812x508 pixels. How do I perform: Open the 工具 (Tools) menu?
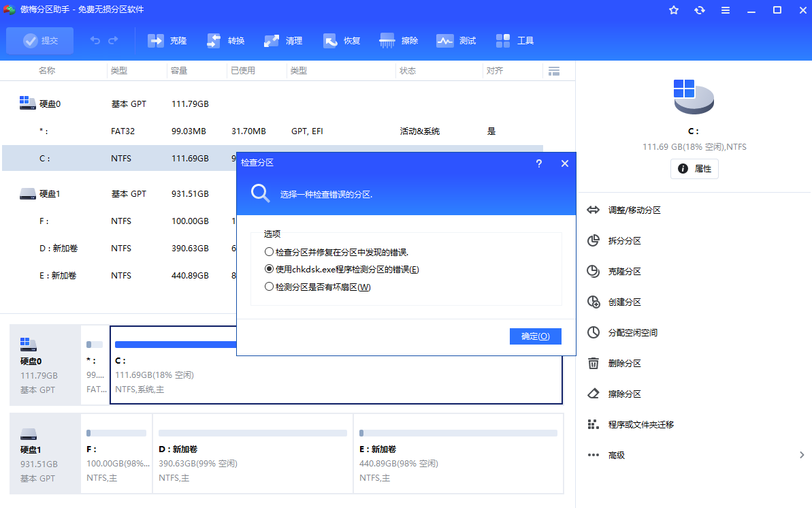click(x=515, y=40)
